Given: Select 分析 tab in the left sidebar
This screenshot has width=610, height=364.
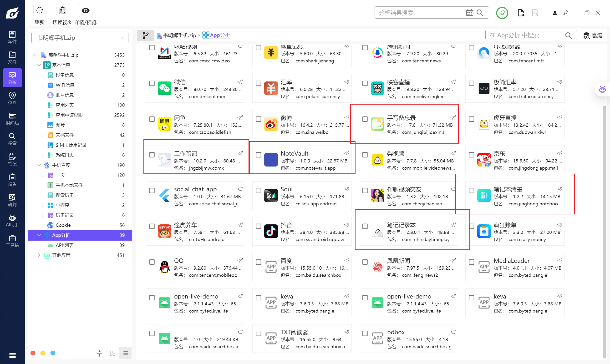Looking at the screenshot, I should point(12,78).
